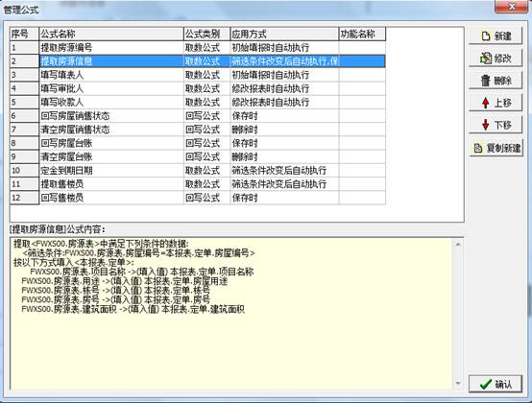Select the 回写房屋销售状态 row

(198, 116)
